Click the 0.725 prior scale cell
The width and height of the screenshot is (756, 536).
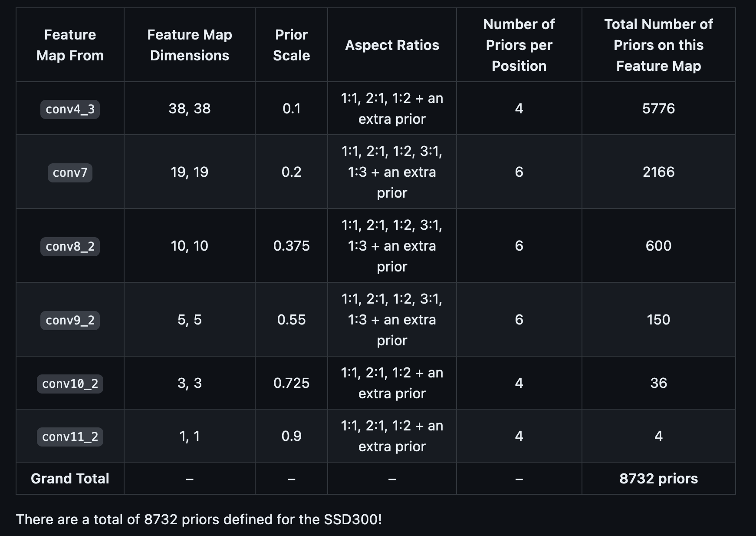coord(291,383)
